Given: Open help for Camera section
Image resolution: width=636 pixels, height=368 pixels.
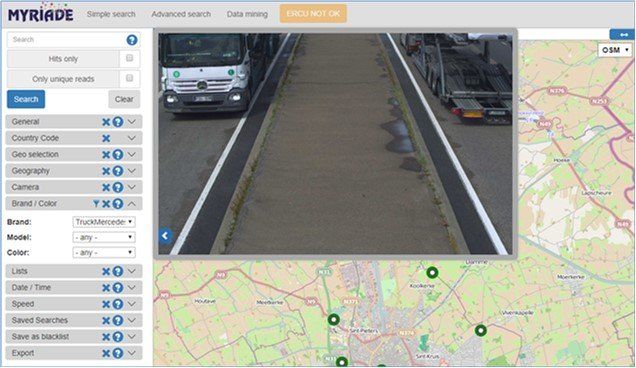Looking at the screenshot, I should (118, 187).
